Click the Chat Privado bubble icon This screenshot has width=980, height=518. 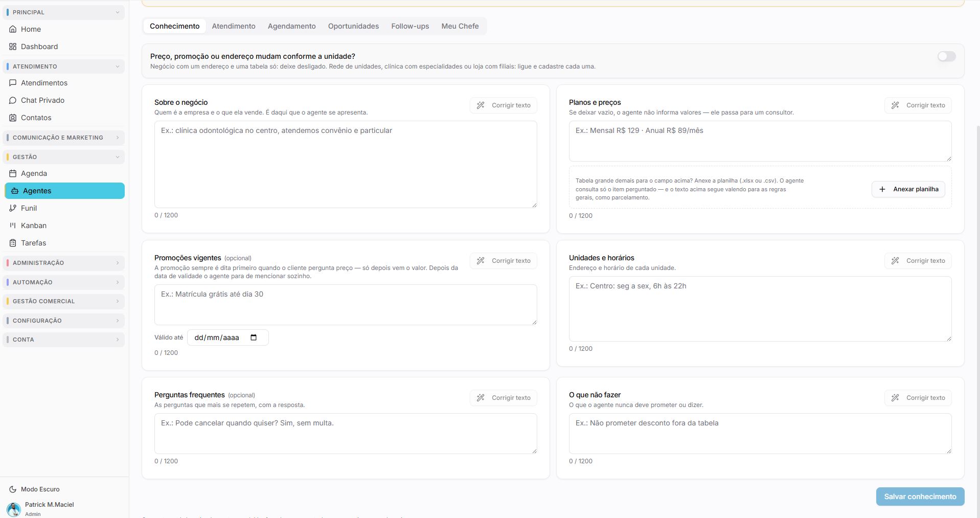(13, 100)
